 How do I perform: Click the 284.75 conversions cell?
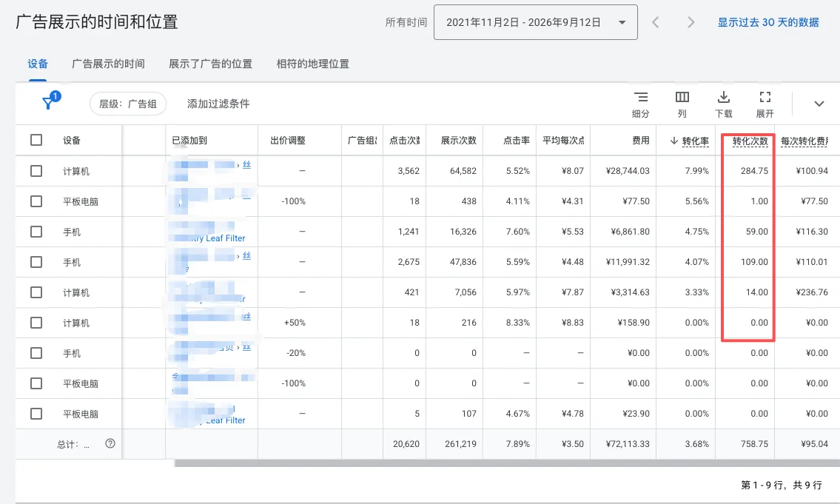[x=754, y=171]
